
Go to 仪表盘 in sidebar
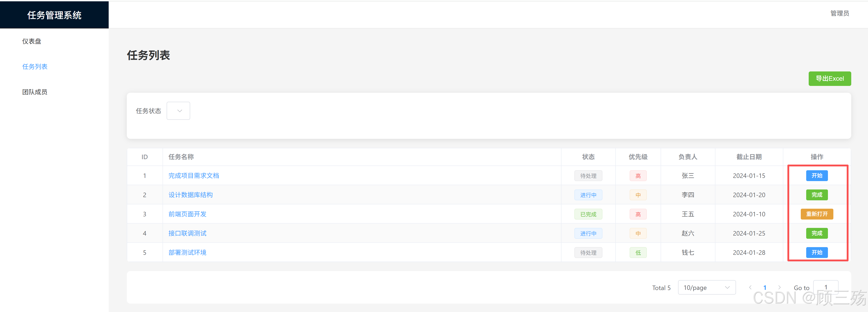pyautogui.click(x=32, y=41)
